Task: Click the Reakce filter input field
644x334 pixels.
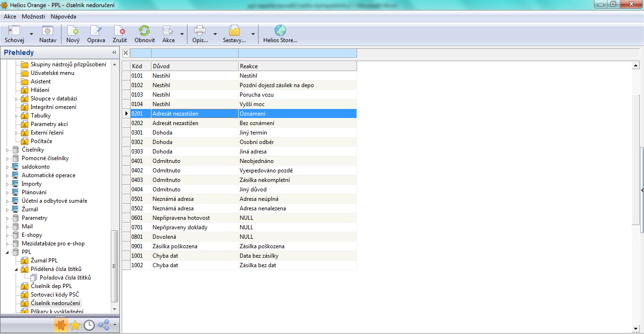Action: [x=297, y=53]
